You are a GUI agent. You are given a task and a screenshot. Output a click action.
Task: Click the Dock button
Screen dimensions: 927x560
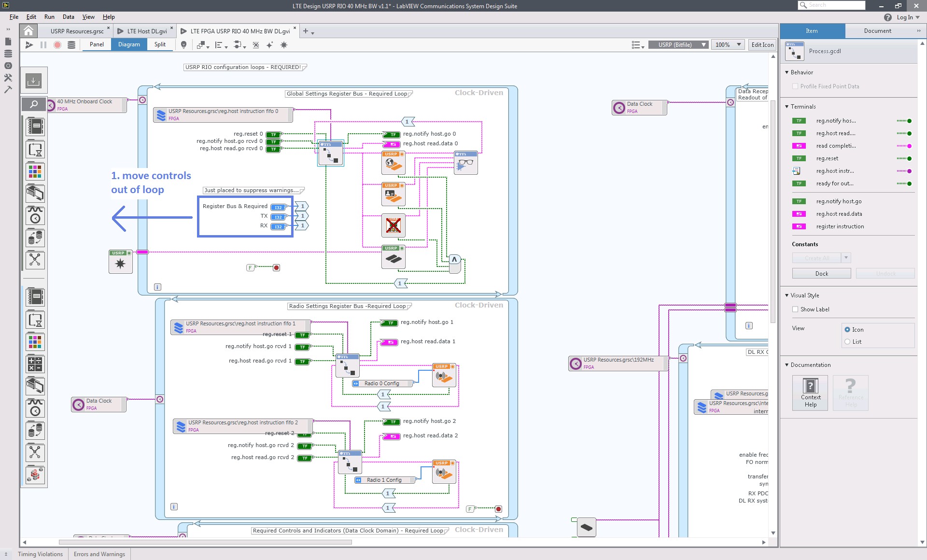(821, 274)
